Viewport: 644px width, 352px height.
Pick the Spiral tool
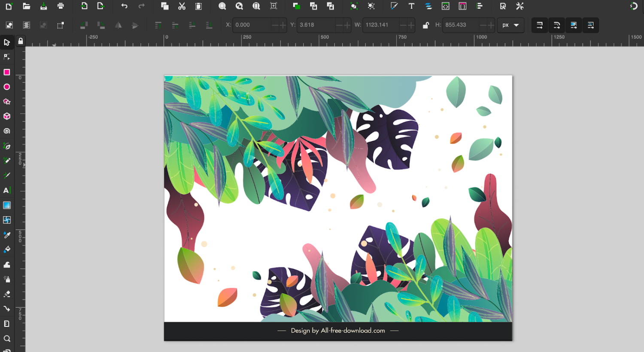coord(7,131)
